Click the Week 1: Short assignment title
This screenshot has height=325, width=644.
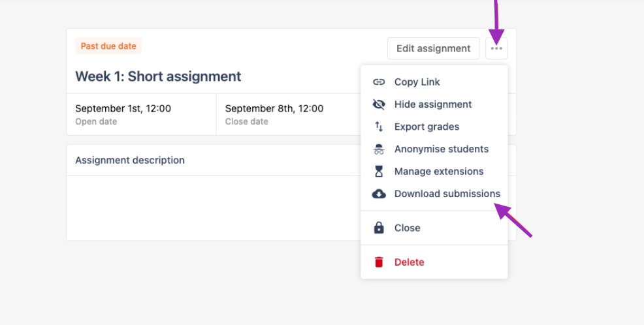[x=158, y=76]
